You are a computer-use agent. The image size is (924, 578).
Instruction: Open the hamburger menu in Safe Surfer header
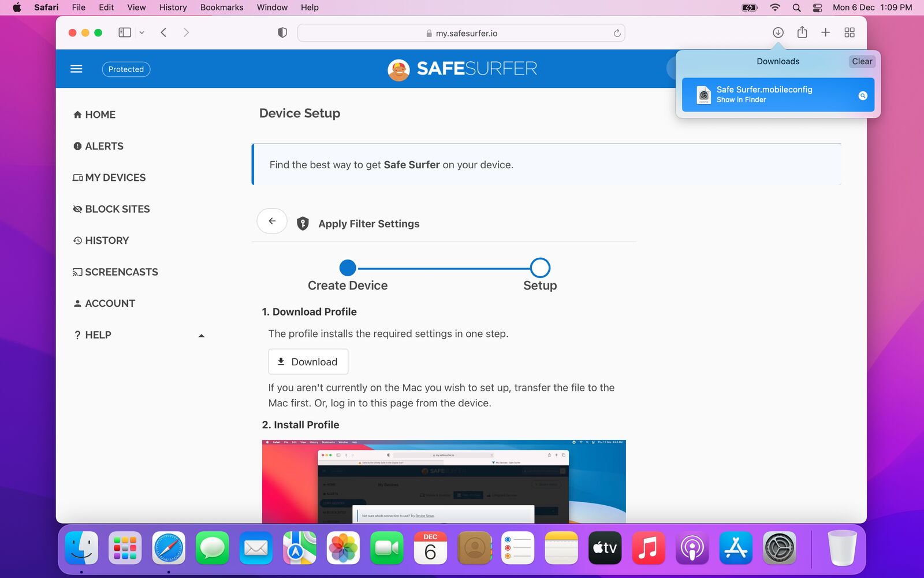coord(76,69)
